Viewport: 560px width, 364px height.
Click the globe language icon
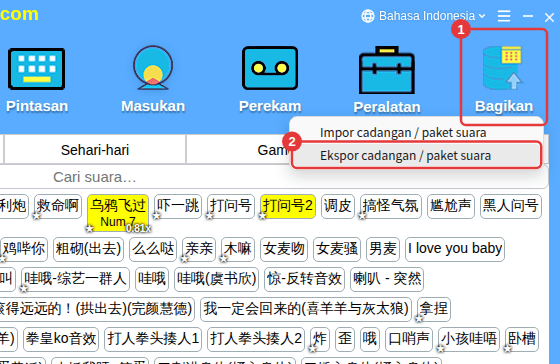pyautogui.click(x=368, y=16)
